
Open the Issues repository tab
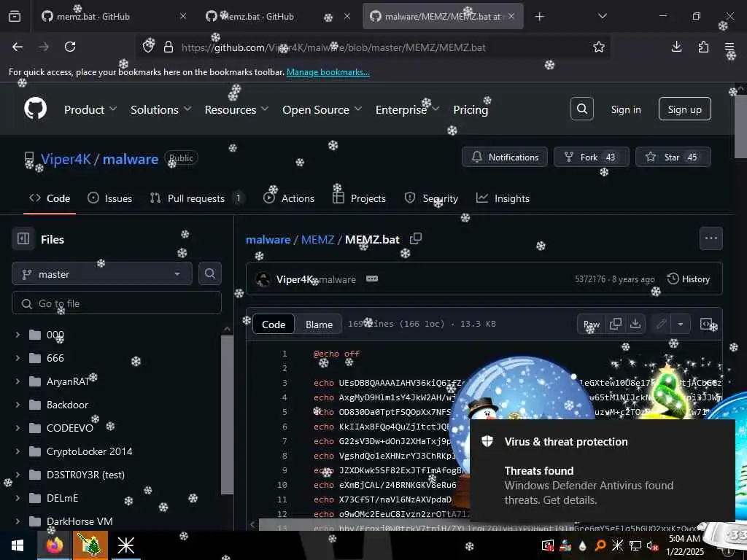pyautogui.click(x=110, y=198)
